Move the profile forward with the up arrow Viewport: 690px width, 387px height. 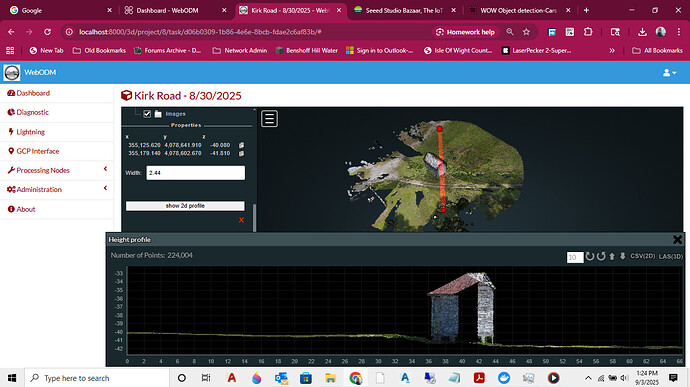click(612, 256)
